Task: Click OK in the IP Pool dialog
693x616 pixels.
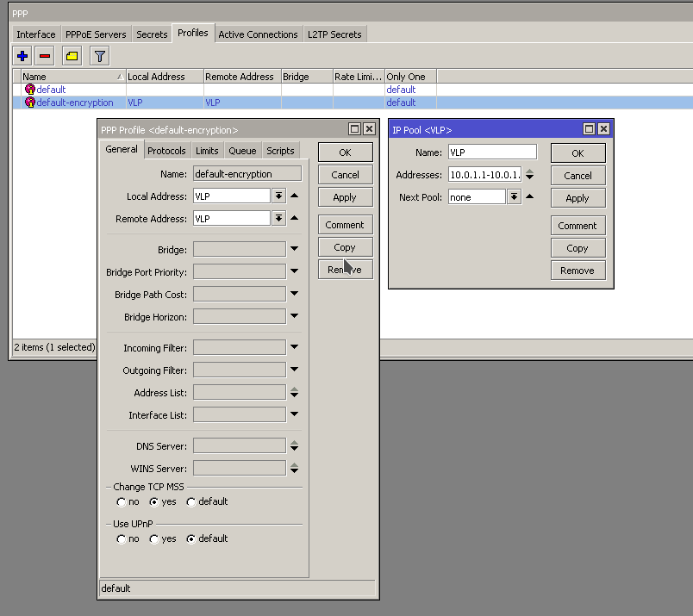Action: pyautogui.click(x=577, y=153)
